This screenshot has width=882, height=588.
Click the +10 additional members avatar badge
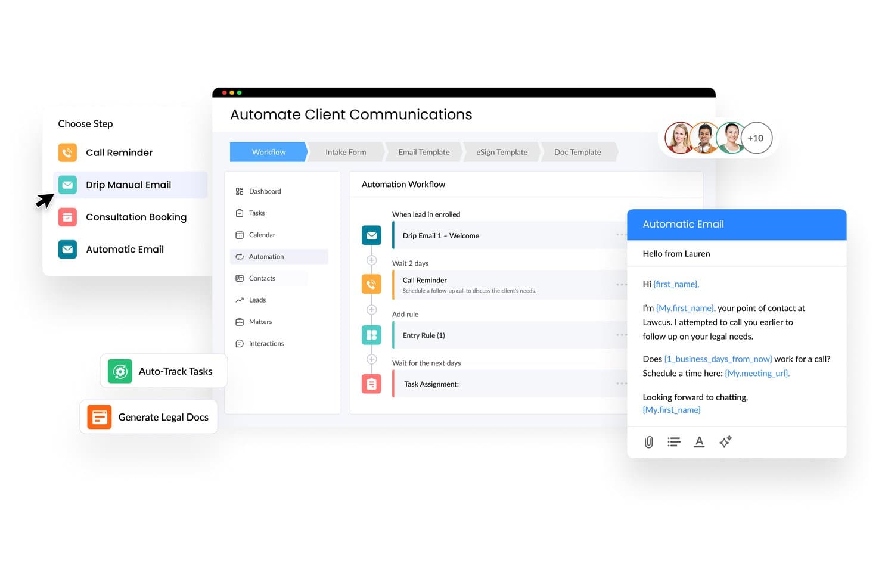(x=756, y=138)
